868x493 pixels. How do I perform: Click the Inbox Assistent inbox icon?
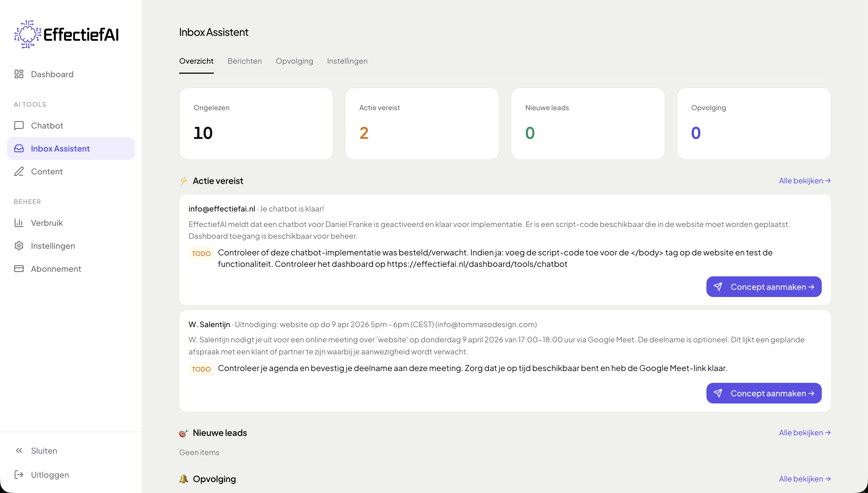coord(19,149)
